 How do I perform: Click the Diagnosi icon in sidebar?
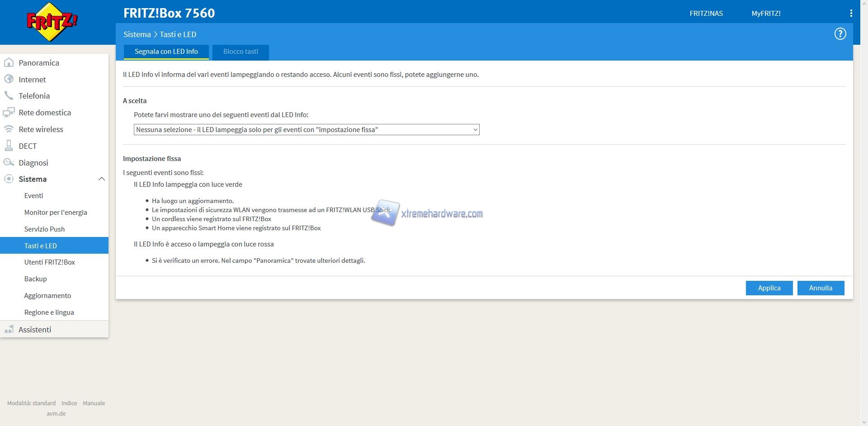tap(9, 163)
